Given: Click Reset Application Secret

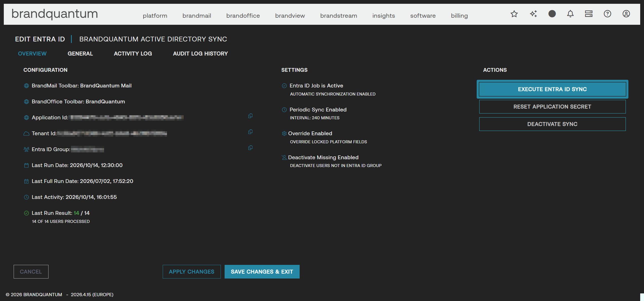Looking at the screenshot, I should tap(552, 107).
